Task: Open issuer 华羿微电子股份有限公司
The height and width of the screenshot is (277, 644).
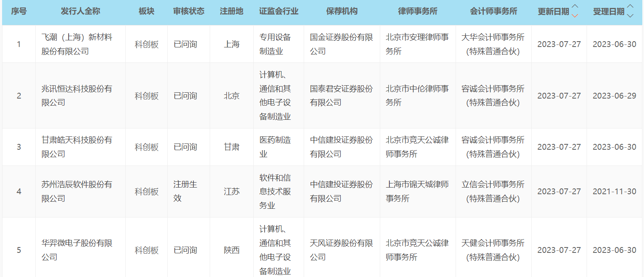Action: click(x=77, y=250)
